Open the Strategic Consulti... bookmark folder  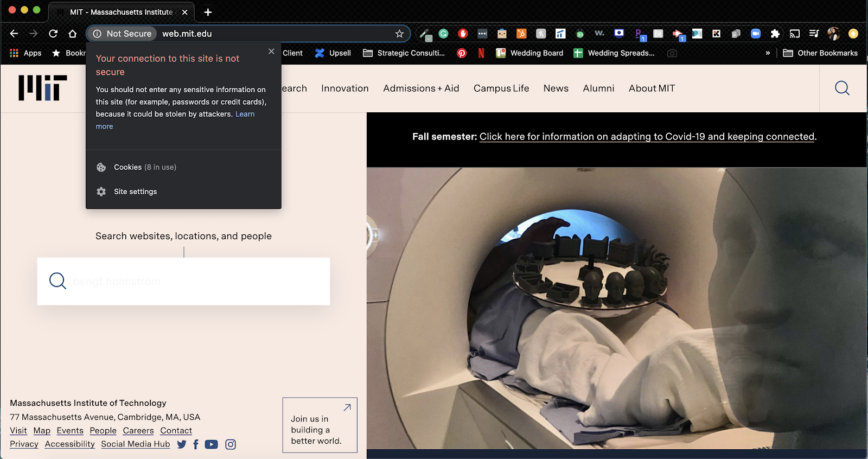(404, 53)
